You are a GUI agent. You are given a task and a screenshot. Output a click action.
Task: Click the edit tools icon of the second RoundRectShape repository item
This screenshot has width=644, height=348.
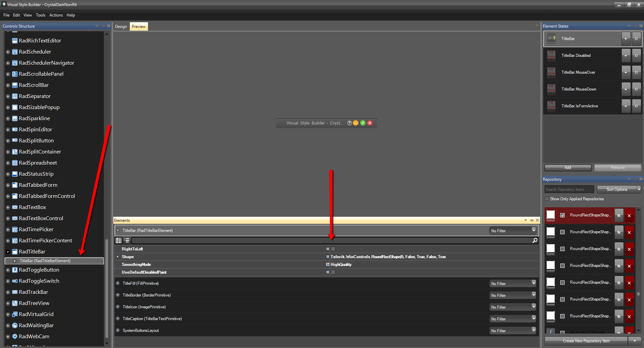(x=619, y=232)
